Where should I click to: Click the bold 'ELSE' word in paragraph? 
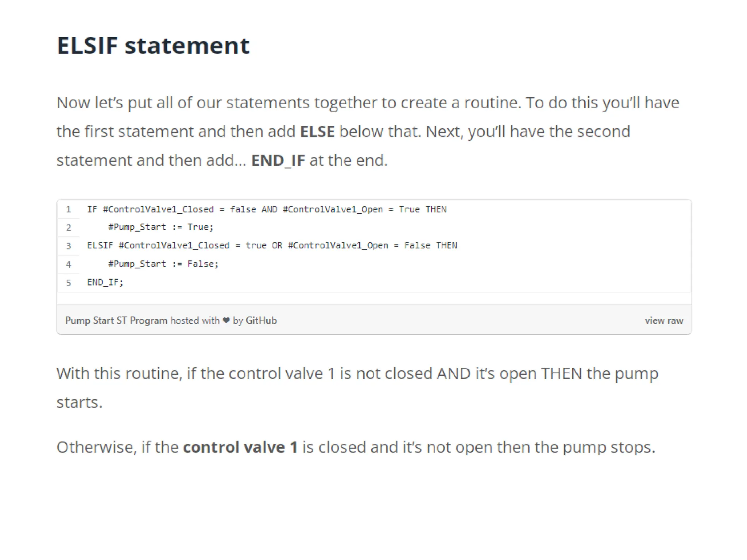tap(317, 132)
